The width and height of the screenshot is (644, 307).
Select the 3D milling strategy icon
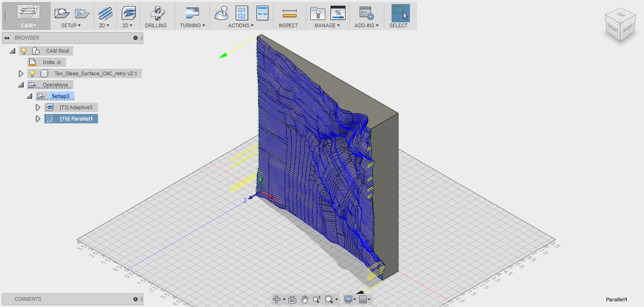(x=129, y=13)
